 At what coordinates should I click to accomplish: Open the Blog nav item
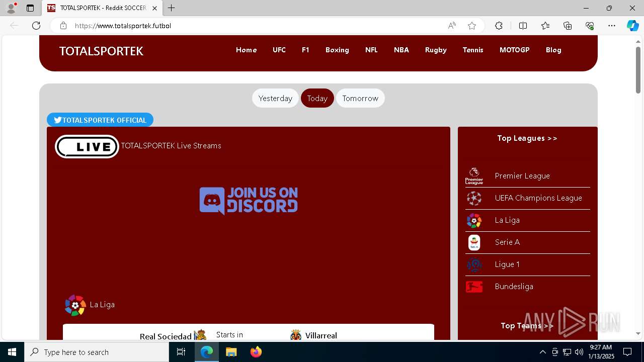553,50
